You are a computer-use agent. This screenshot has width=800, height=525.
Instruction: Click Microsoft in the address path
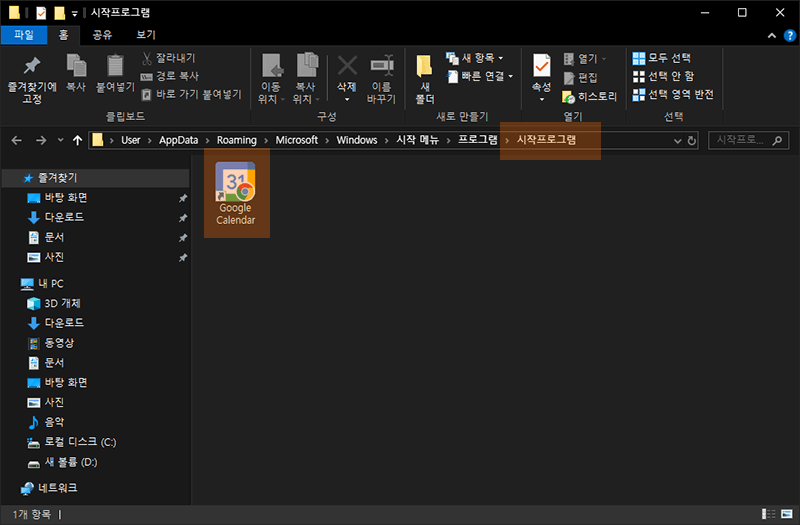[x=296, y=140]
